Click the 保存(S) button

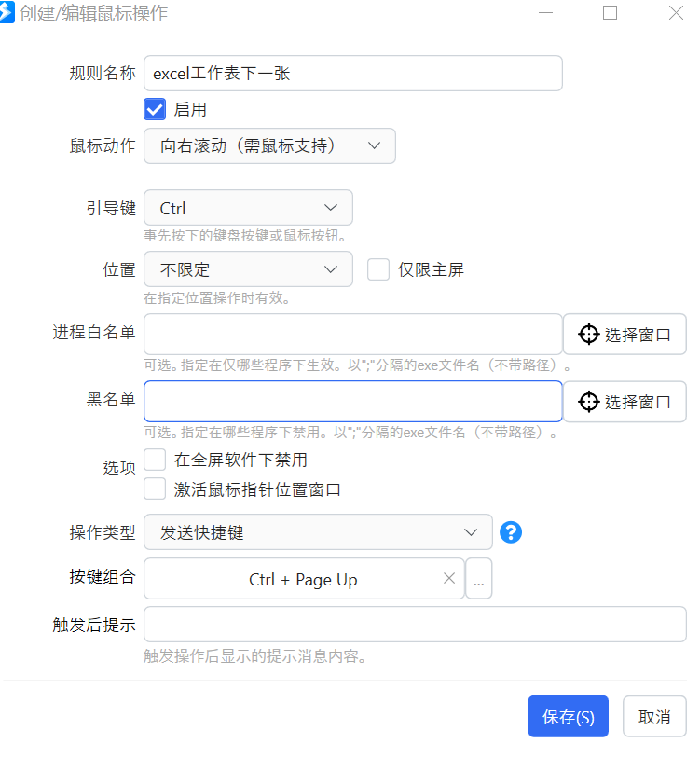pos(568,717)
